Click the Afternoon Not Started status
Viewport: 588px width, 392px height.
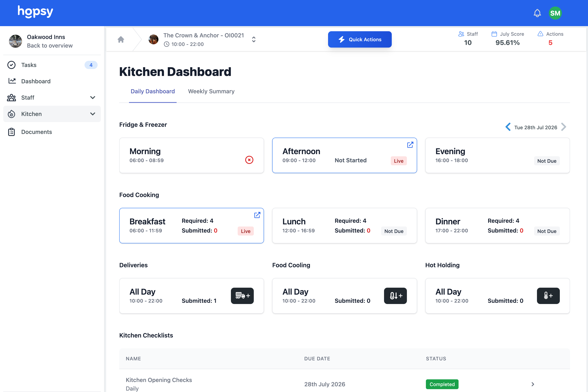pos(351,160)
